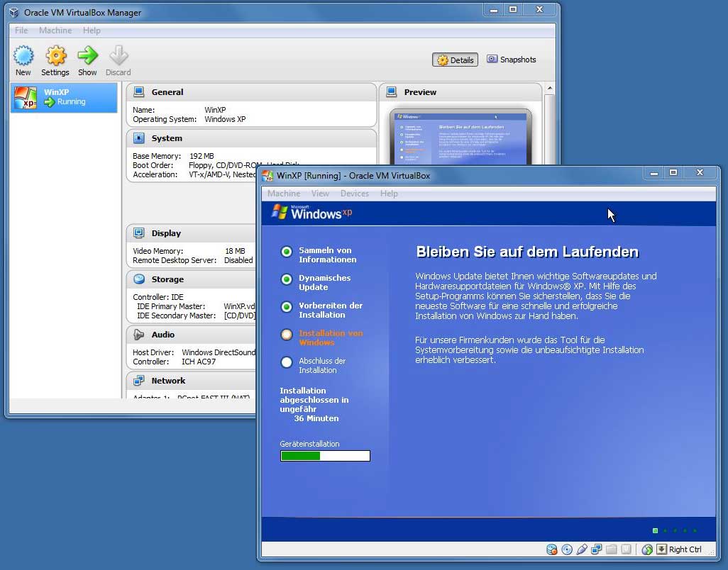Click the Audio section speaker icon
This screenshot has height=570, width=728.
(x=139, y=335)
